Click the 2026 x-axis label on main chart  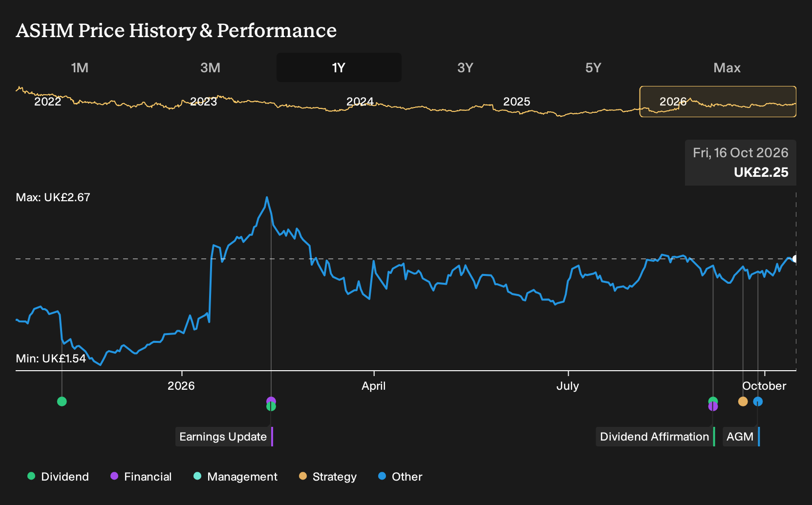[x=181, y=386]
